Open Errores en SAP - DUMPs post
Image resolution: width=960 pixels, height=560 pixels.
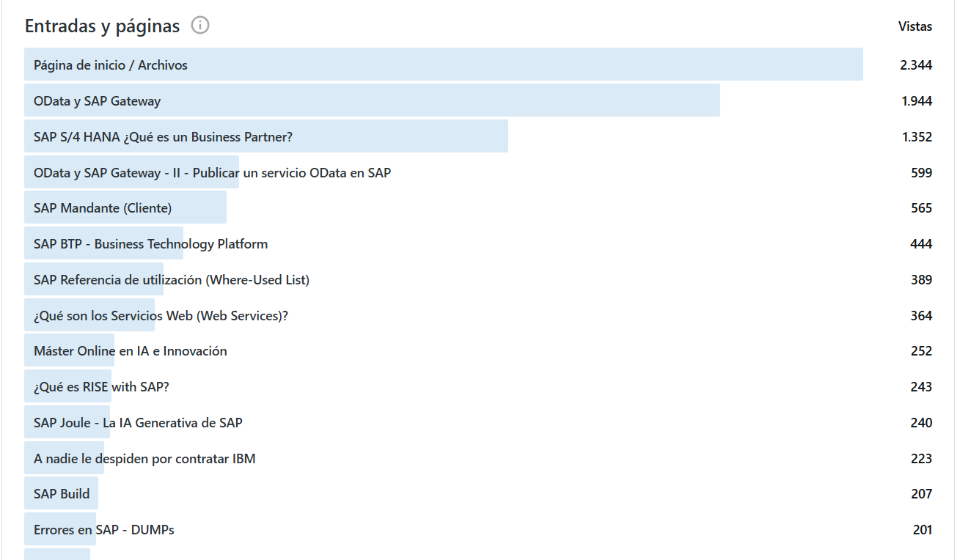coord(103,530)
